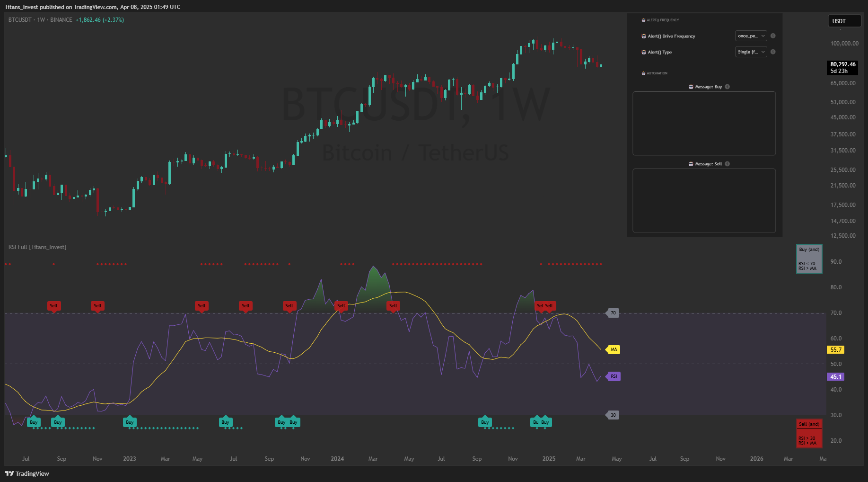Screen dimensions: 868x482
Task: Click the BINANCE exchange label in legend
Action: click(x=61, y=20)
